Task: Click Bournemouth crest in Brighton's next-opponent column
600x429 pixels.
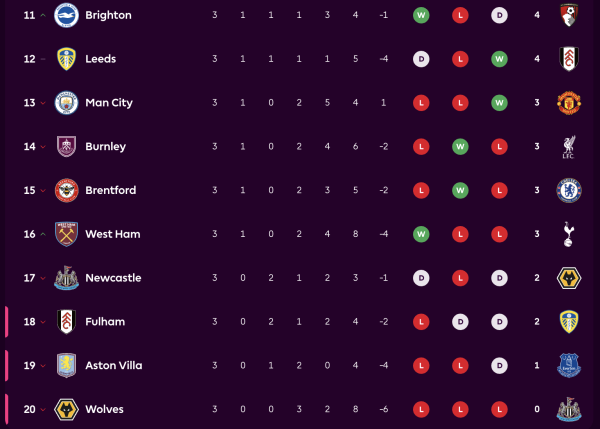Action: (x=569, y=15)
